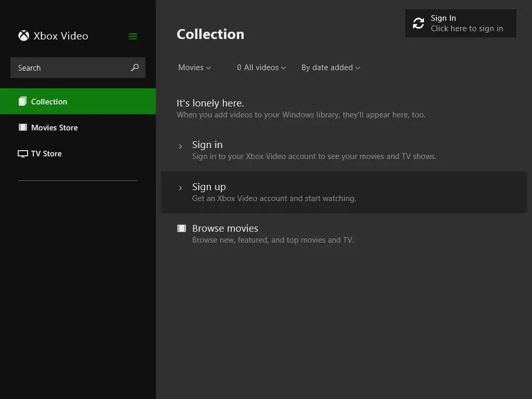Toggle the green hamburger menu
The image size is (532, 399).
[133, 36]
